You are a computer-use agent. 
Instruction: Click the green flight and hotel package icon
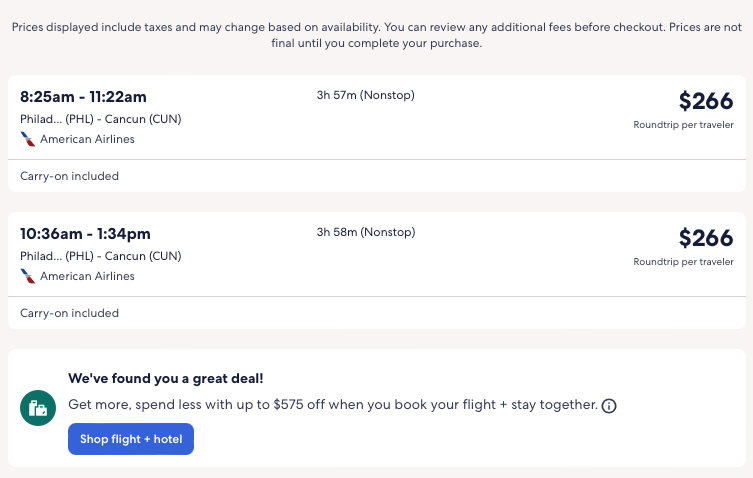[38, 408]
